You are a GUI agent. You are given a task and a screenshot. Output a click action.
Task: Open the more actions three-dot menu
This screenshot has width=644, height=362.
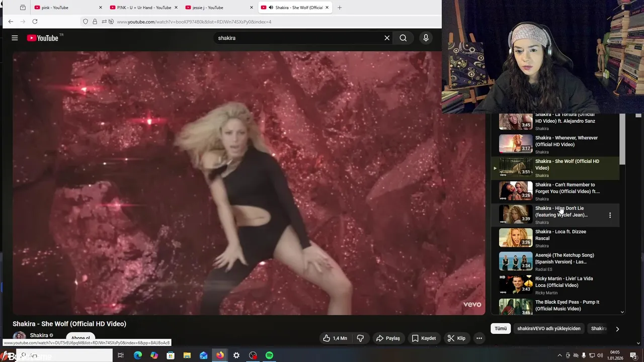(x=479, y=338)
